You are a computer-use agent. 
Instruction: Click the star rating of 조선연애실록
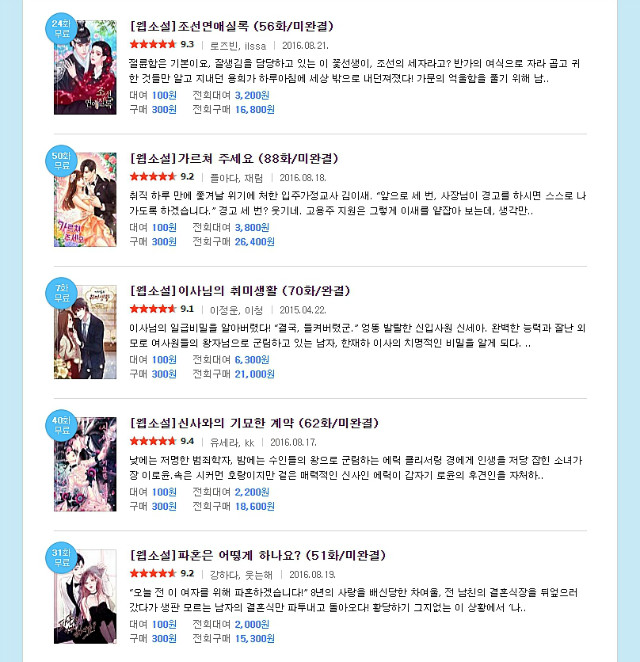coord(162,44)
